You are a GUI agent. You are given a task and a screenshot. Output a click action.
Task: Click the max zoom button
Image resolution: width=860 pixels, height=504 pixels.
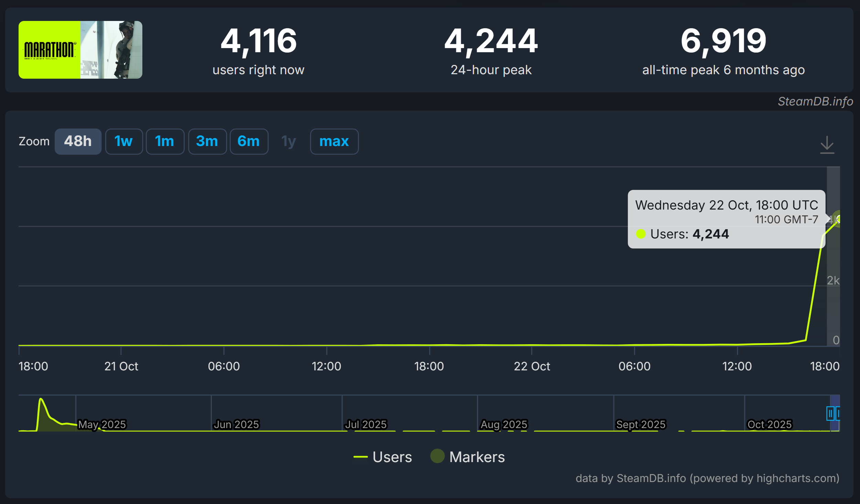tap(334, 142)
